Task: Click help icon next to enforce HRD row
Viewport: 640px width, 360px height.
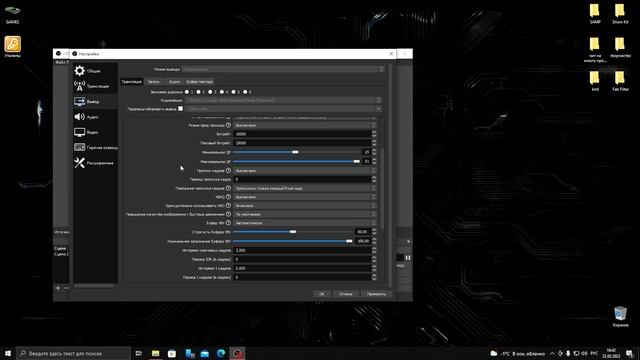Action: coord(228,205)
